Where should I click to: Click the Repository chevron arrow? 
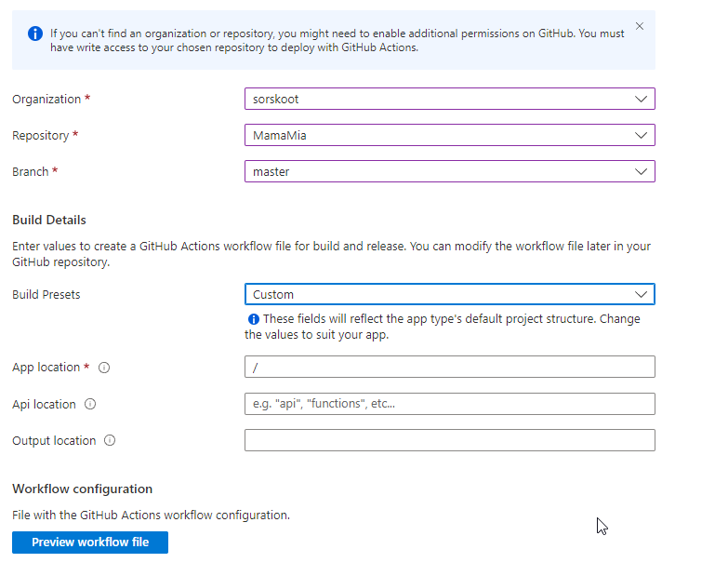[x=641, y=135]
